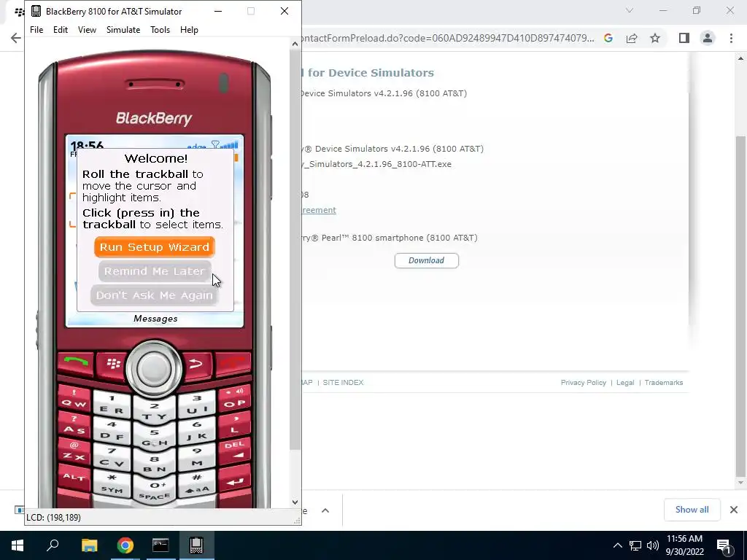The image size is (747, 560).
Task: Tap the 1 ER key
Action: click(112, 404)
